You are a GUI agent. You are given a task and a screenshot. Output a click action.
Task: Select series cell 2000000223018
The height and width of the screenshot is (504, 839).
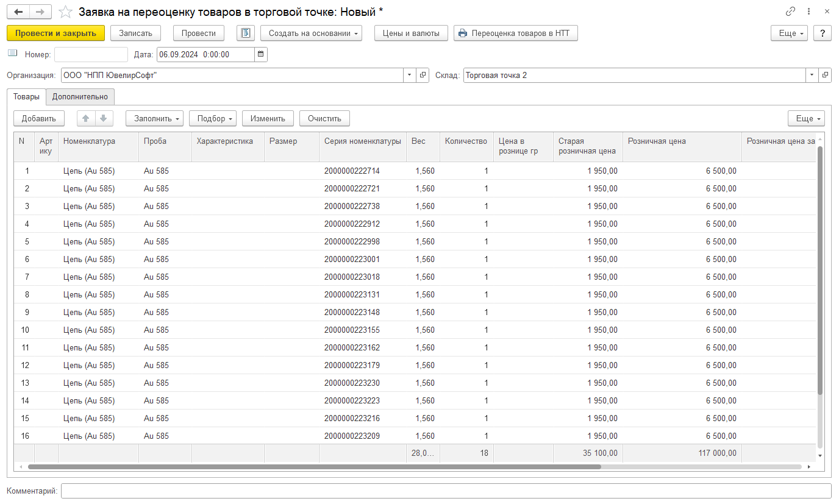[363, 277]
